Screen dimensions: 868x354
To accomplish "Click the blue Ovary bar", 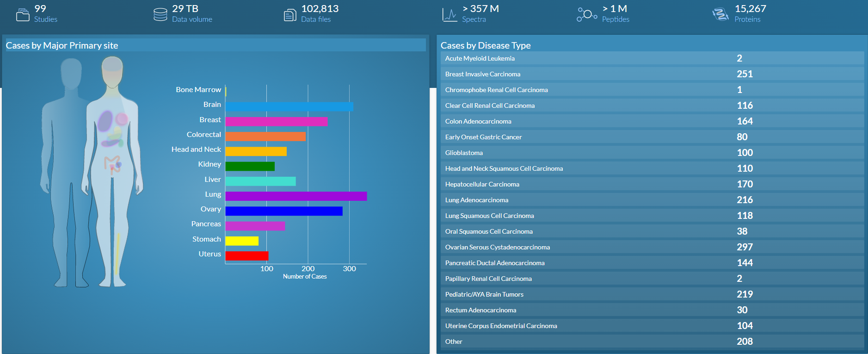I will pyautogui.click(x=283, y=211).
